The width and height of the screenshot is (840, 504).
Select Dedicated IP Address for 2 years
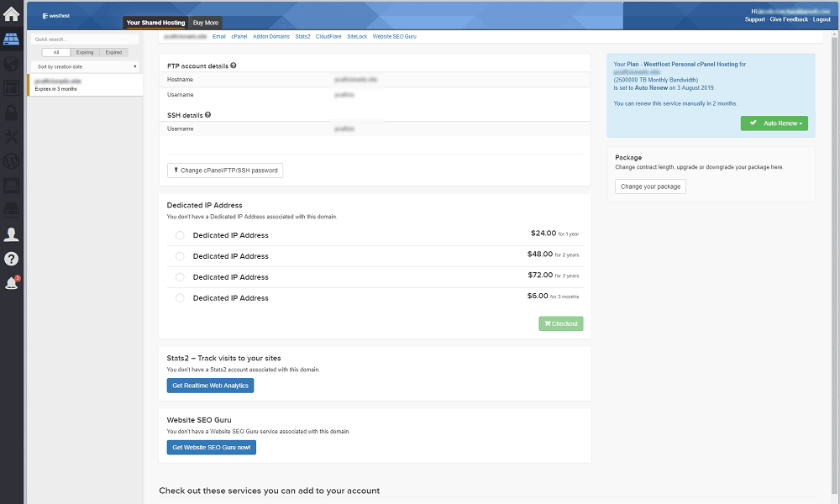tap(180, 256)
